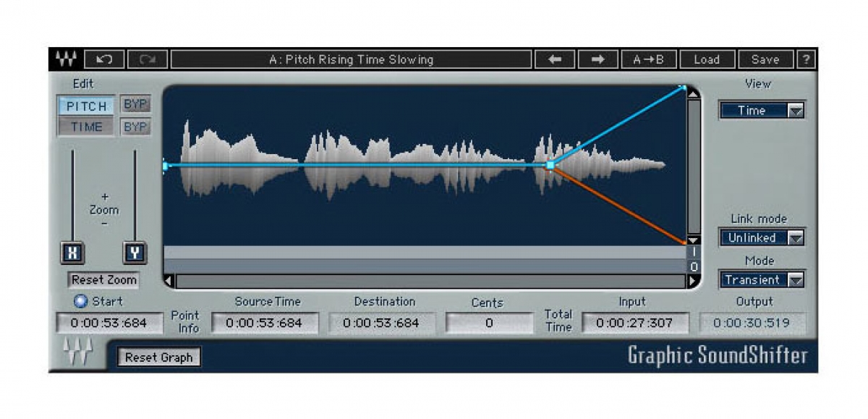This screenshot has height=419, width=868.
Task: Select TIME edit mode
Action: tap(87, 127)
